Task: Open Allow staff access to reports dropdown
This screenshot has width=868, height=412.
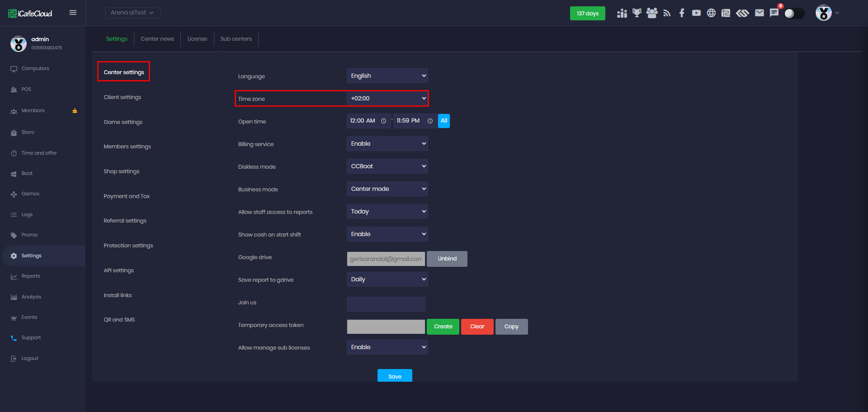Action: (387, 211)
